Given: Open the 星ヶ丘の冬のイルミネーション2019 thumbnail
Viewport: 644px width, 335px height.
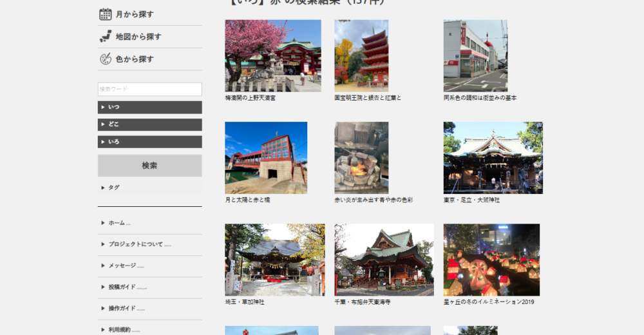Looking at the screenshot, I should click(x=491, y=260).
